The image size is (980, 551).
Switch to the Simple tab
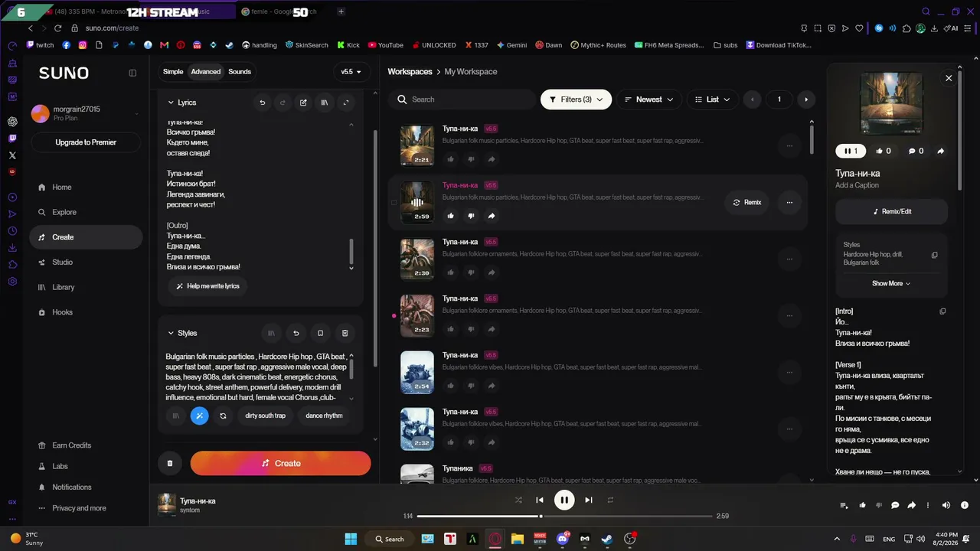coord(173,72)
